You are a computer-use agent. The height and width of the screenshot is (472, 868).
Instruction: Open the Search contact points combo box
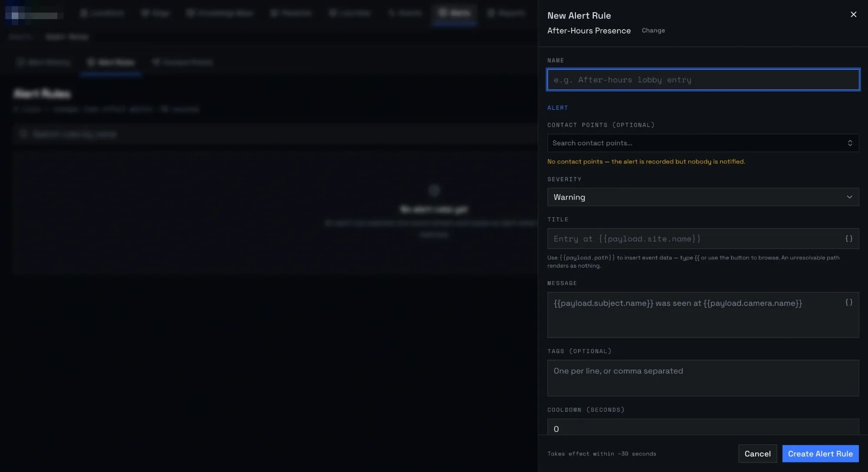tap(703, 143)
